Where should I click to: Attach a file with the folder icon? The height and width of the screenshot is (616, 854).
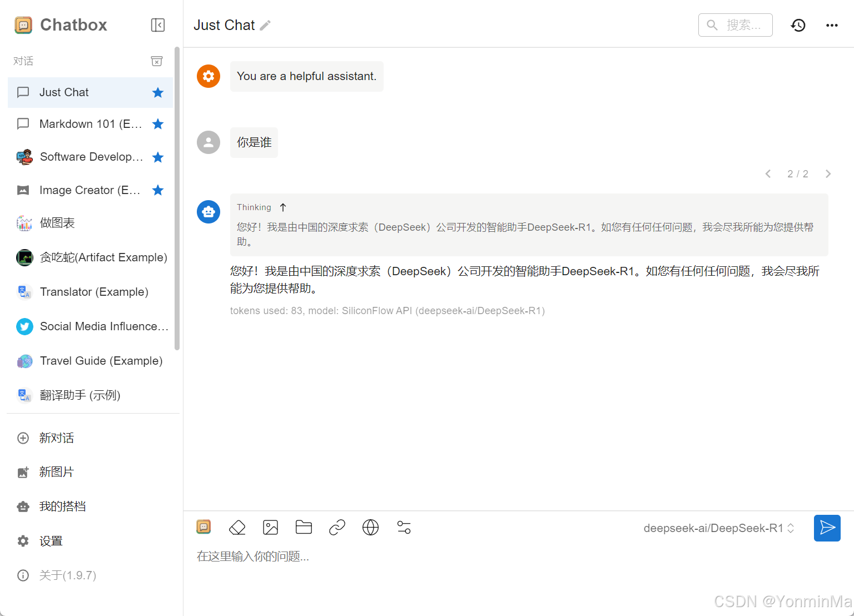(304, 527)
